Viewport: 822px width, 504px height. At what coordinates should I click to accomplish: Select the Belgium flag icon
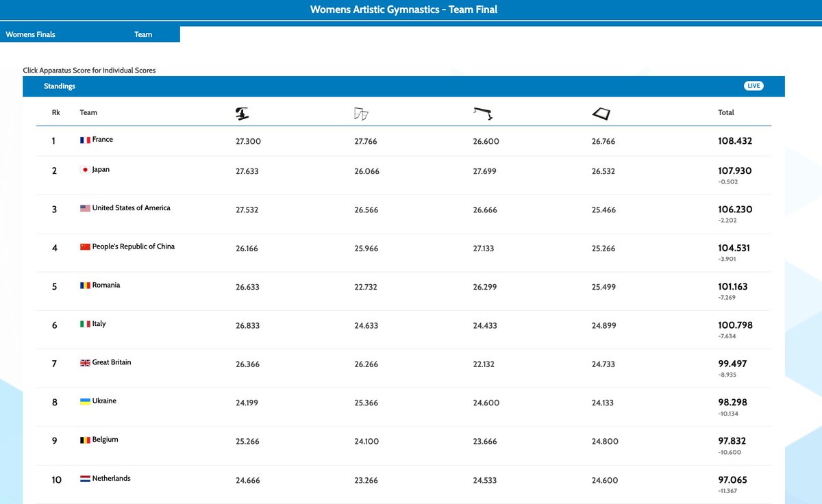pyautogui.click(x=84, y=439)
